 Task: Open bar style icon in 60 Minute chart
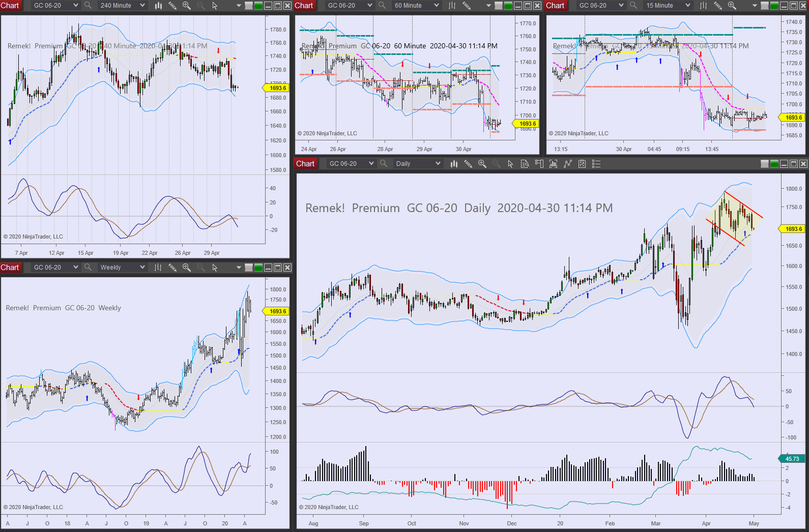pyautogui.click(x=452, y=6)
